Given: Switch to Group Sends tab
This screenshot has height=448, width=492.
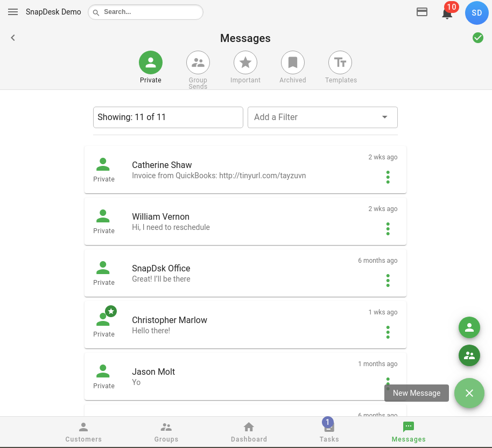Looking at the screenshot, I should (198, 69).
